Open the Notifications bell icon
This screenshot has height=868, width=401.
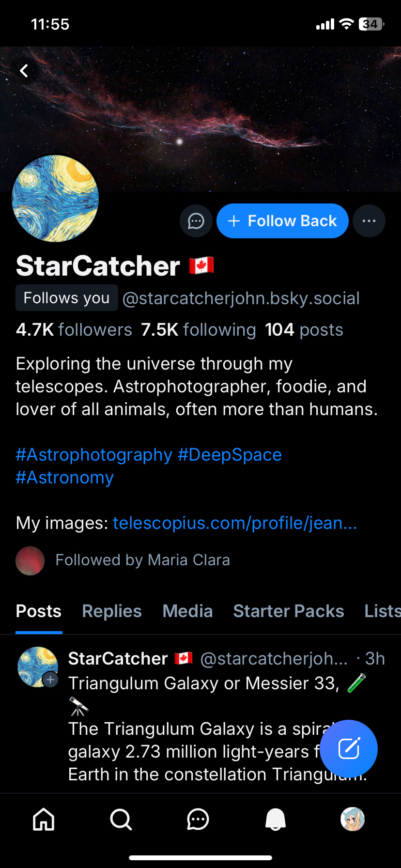tap(275, 820)
